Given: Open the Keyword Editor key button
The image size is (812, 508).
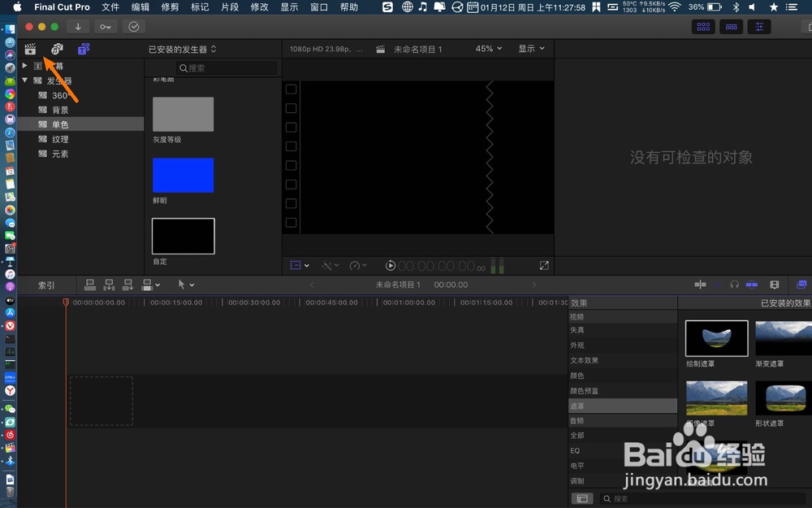Looking at the screenshot, I should 106,27.
